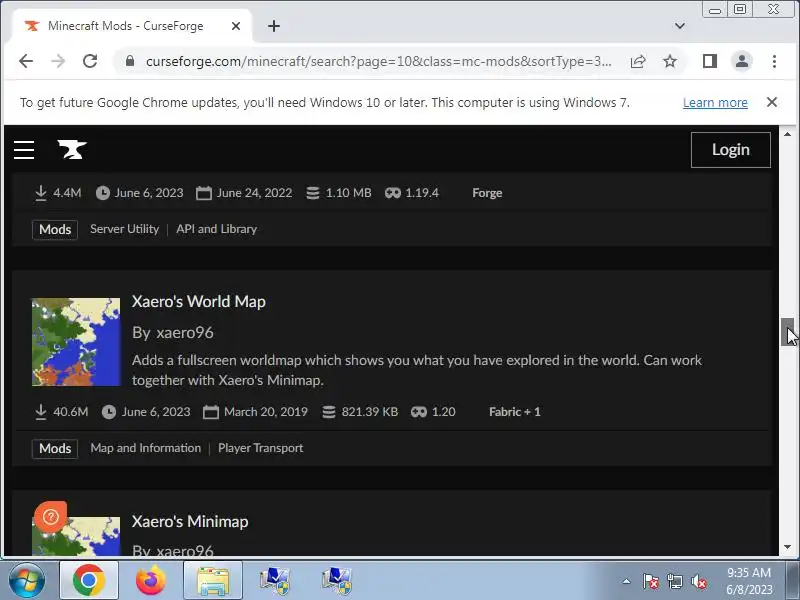Click the file size icon beside 821.39 KB

329,412
